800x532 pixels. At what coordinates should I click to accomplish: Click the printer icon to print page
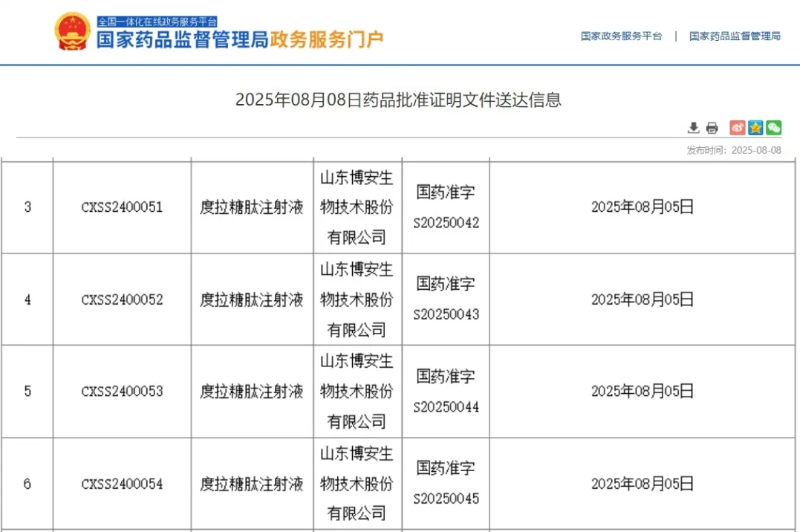[712, 128]
